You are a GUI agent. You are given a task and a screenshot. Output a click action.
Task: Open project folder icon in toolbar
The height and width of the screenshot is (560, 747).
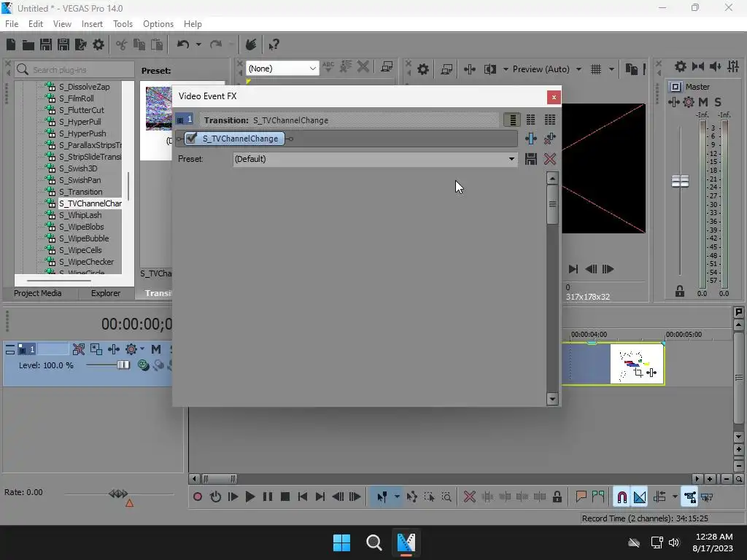tap(28, 44)
